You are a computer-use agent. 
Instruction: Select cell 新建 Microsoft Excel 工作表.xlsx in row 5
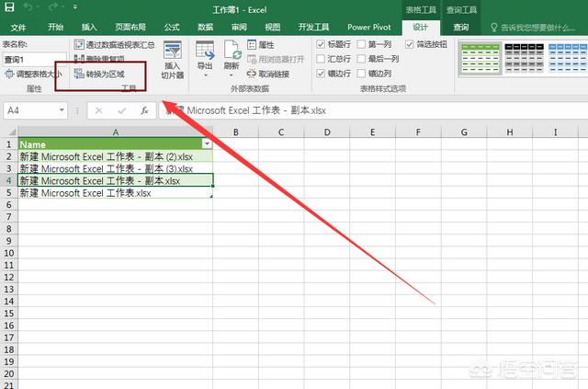[x=116, y=193]
